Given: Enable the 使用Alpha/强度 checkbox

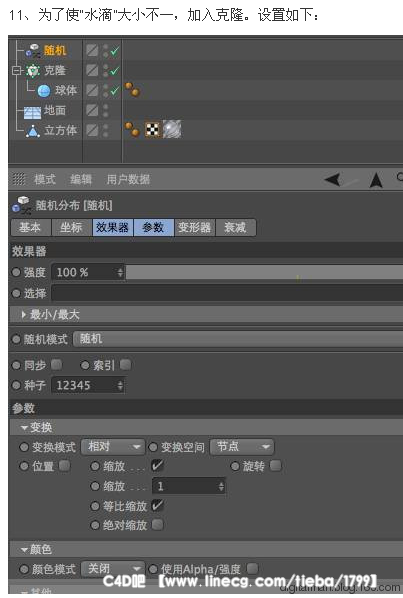Looking at the screenshot, I should (x=252, y=568).
